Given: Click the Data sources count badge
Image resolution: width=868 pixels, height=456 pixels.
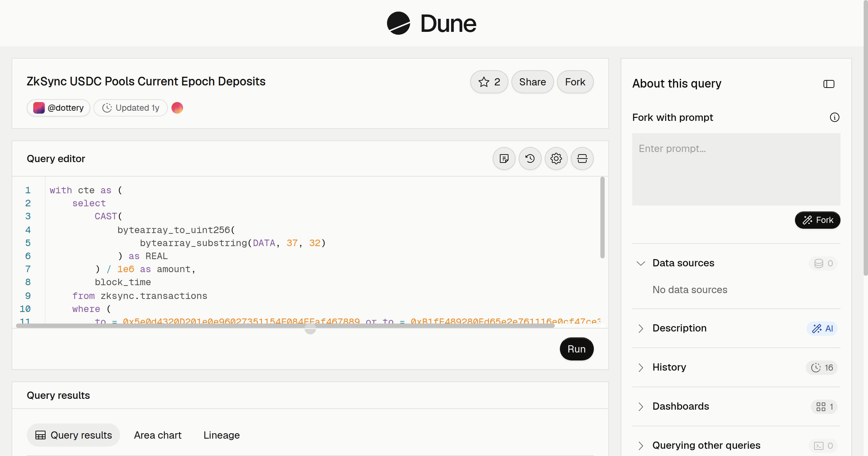Looking at the screenshot, I should 823,263.
